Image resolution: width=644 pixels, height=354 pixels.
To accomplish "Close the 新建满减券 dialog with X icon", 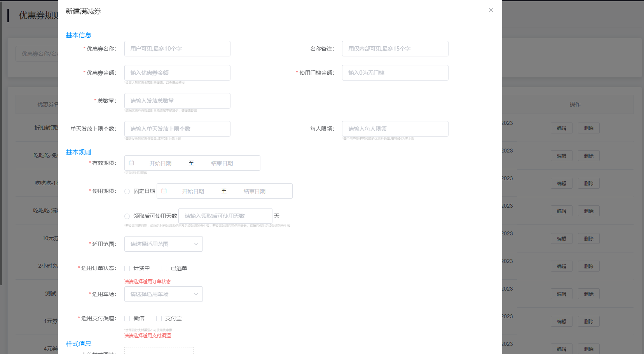I will 491,10.
